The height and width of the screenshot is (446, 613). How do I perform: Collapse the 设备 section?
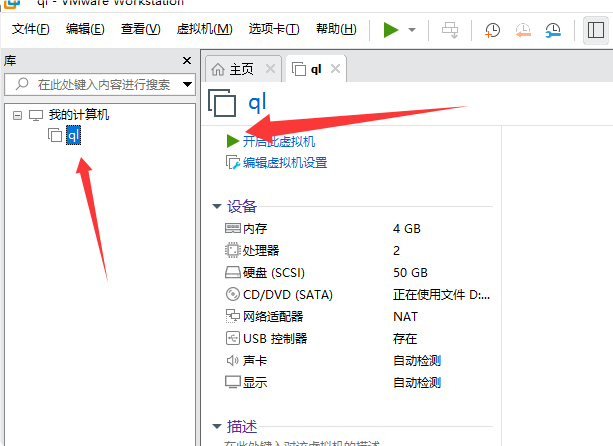pyautogui.click(x=217, y=207)
